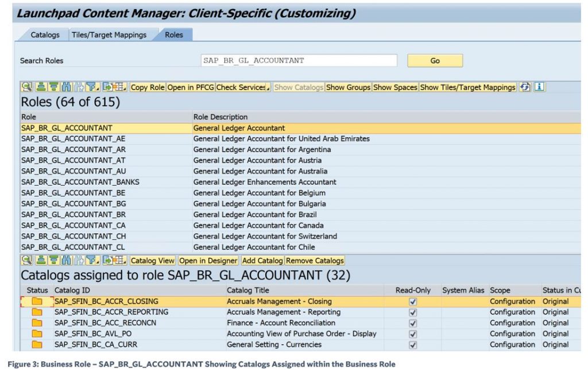Click the Open in Designer button
588x370 pixels.
coord(208,260)
